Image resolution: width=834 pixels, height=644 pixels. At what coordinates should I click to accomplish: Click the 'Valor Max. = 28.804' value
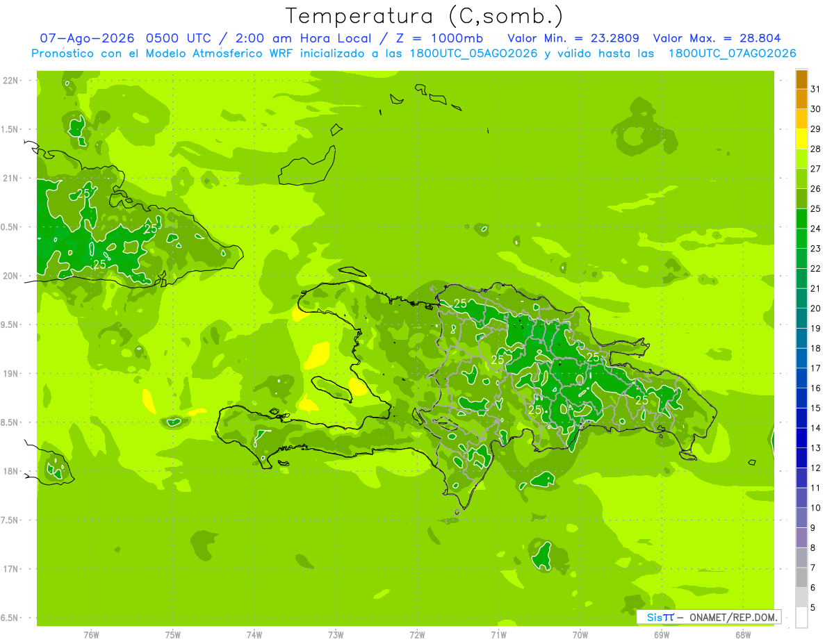click(717, 38)
